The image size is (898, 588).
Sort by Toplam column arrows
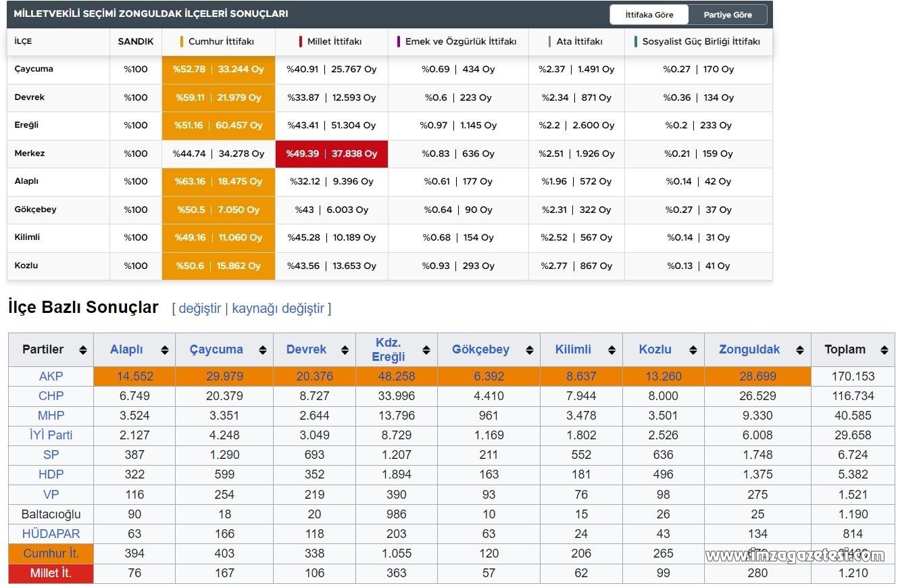tap(884, 350)
